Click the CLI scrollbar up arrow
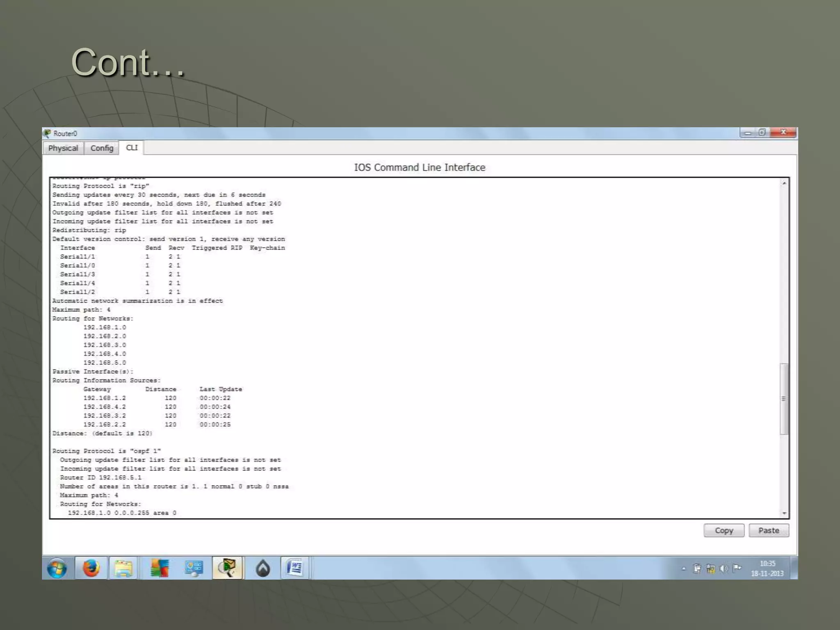Screen dimensions: 840x630 (784, 183)
